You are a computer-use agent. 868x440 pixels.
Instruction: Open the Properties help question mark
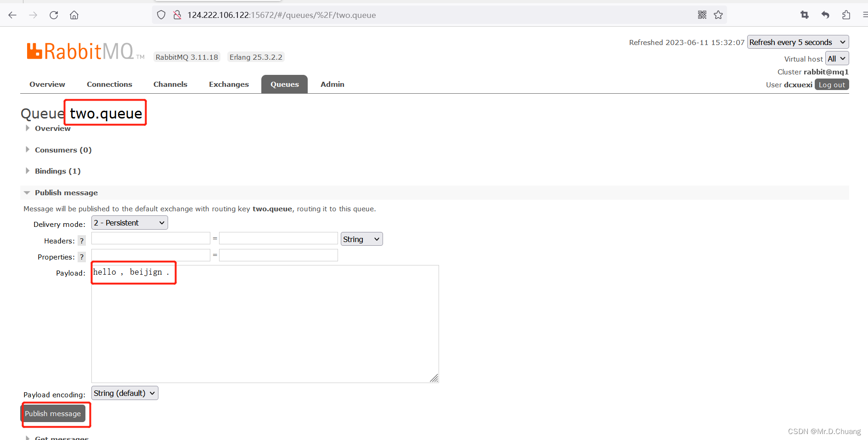(82, 257)
